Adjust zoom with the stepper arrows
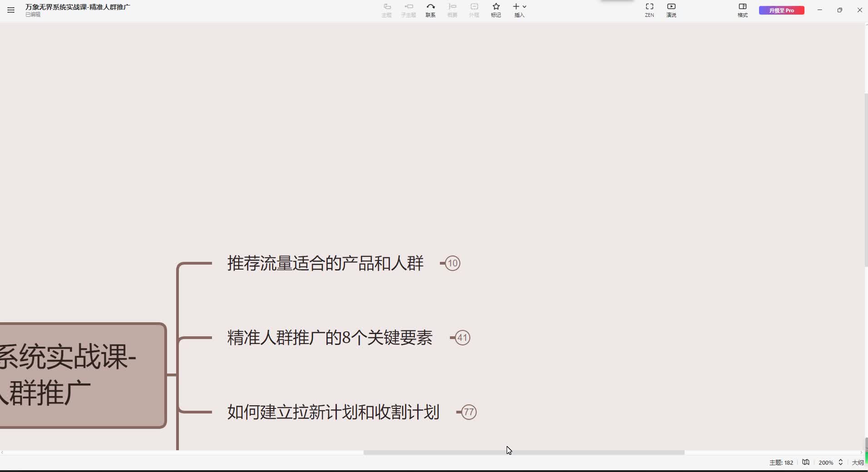 coord(841,462)
